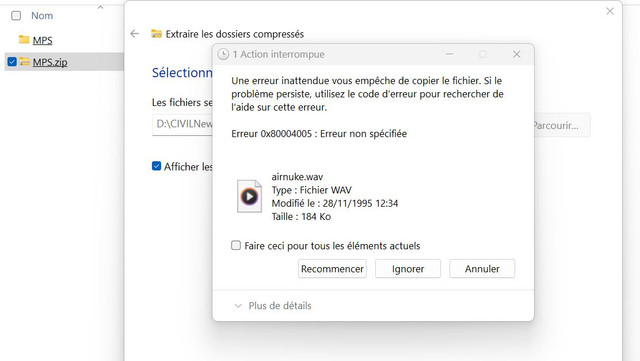Viewport: 640px width, 361px height.
Task: Toggle the select-all checkbox beside Nom
Action: (16, 16)
